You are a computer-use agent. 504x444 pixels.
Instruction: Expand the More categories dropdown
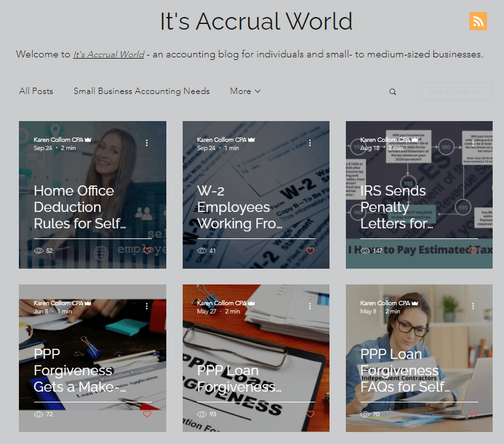click(245, 91)
